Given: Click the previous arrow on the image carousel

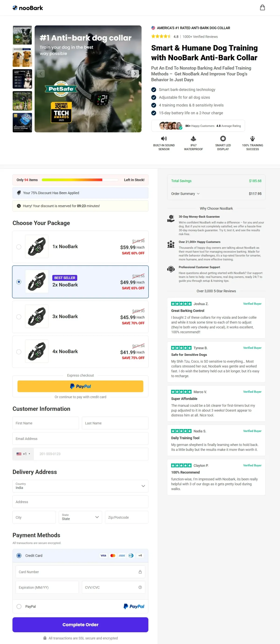Looking at the screenshot, I should pos(41,73).
